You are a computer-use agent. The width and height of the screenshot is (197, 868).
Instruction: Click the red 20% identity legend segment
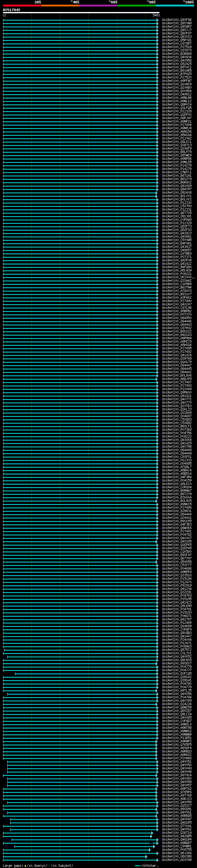pyautogui.click(x=22, y=6)
